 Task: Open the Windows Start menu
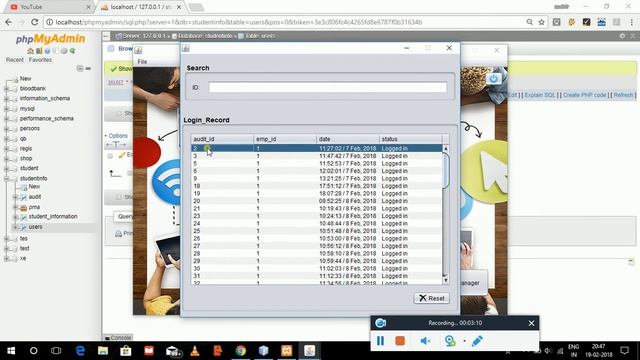(x=11, y=351)
